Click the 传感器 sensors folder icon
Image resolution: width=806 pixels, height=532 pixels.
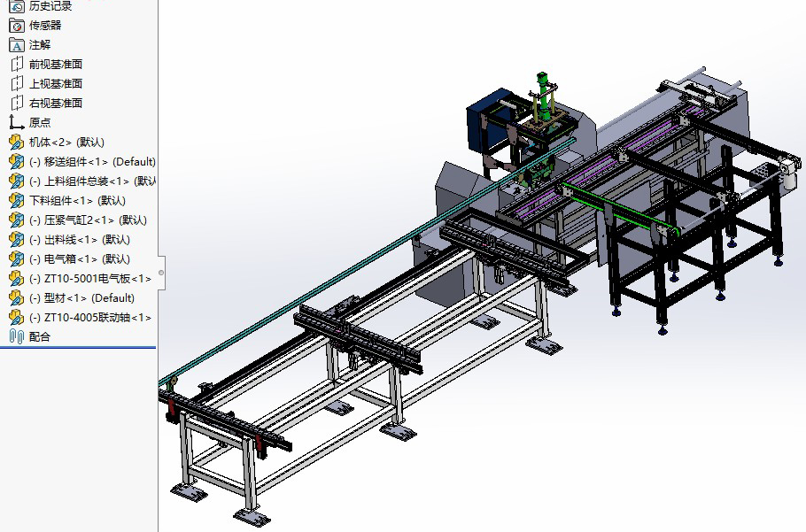pos(17,26)
